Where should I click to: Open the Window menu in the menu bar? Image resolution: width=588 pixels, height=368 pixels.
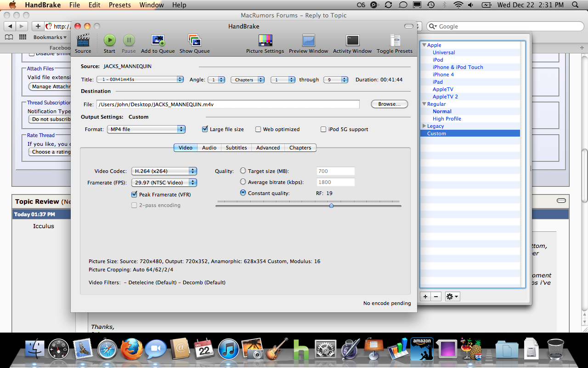tap(152, 5)
